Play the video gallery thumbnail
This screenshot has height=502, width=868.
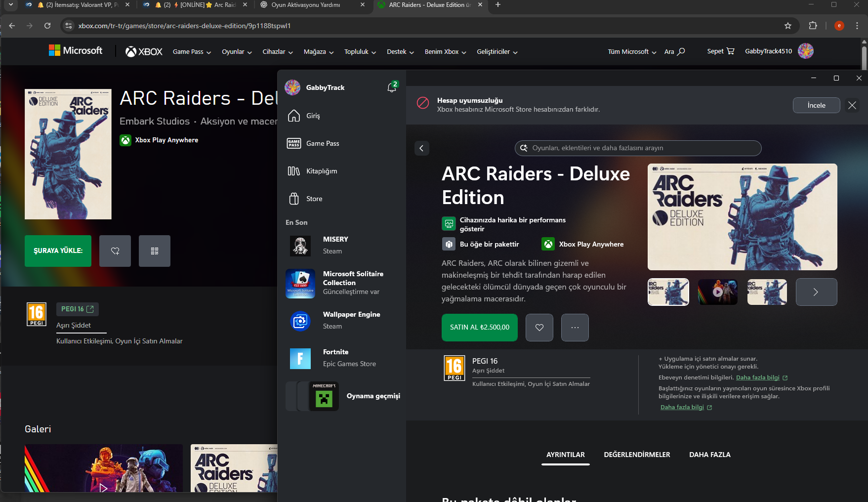(718, 292)
